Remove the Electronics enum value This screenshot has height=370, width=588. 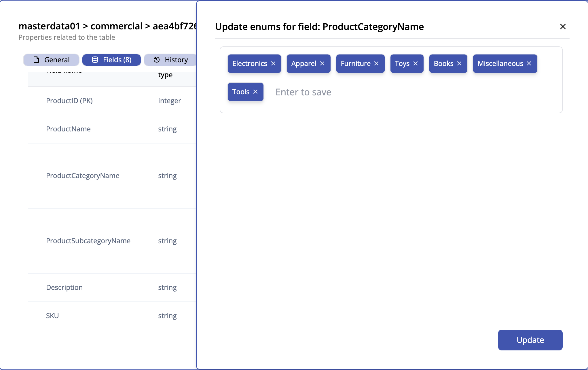coord(273,64)
